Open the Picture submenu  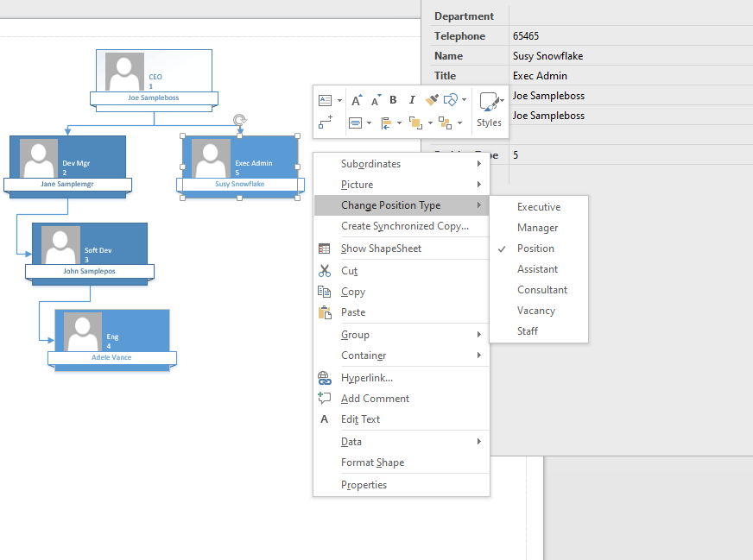pyautogui.click(x=402, y=185)
